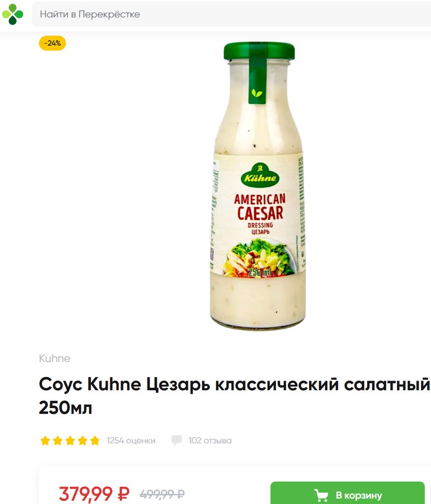Click the shopping cart icon in the green button
Screen dimensions: 431x504
click(321, 495)
